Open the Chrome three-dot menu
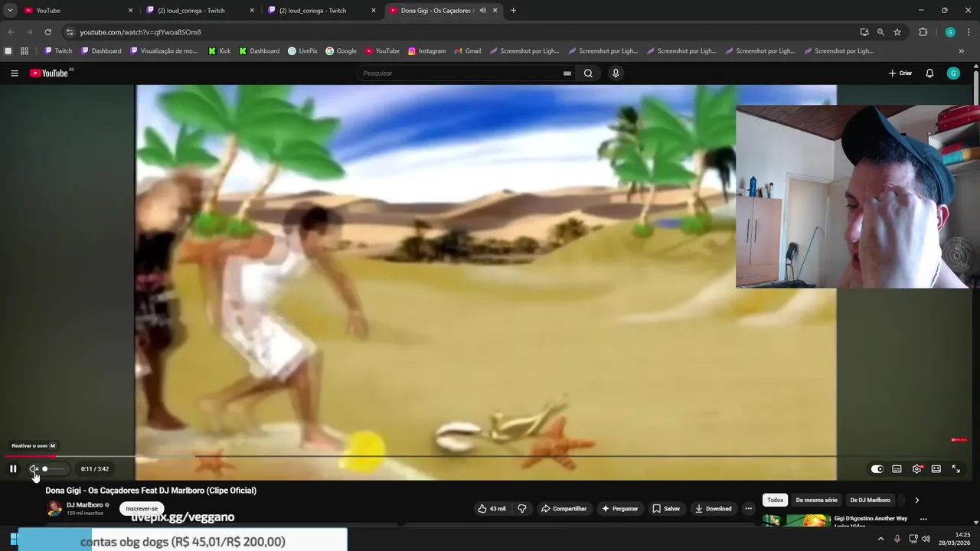 pos(969,32)
